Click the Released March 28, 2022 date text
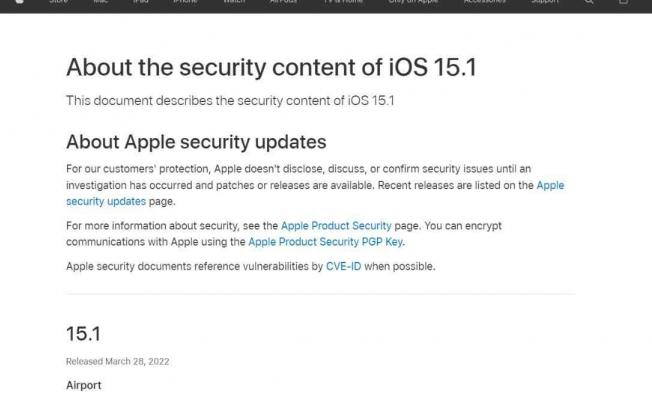The height and width of the screenshot is (400, 652). 118,361
